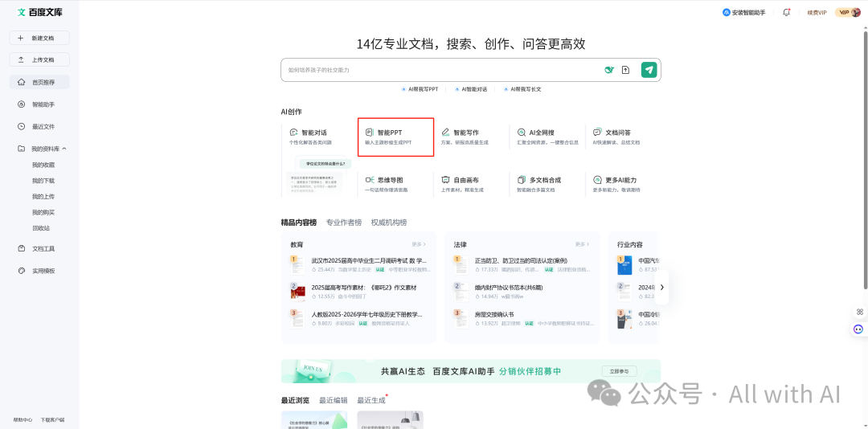
Task: Switch to 最近编辑 tab
Action: click(x=334, y=400)
